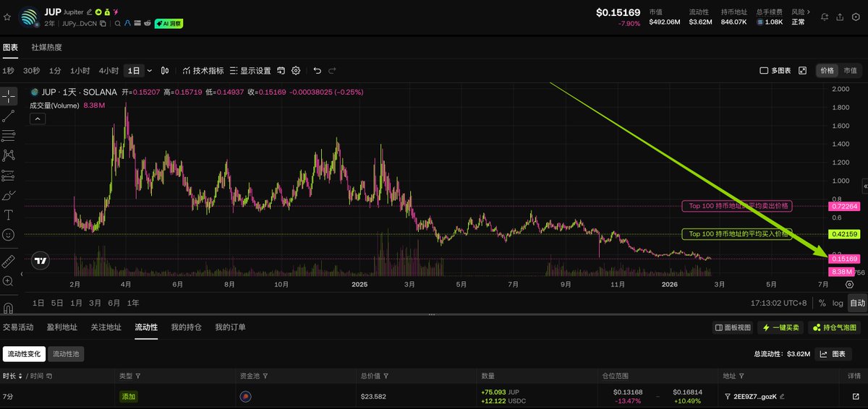Viewport: 868px width, 409px height.
Task: Redo the chart action
Action: coord(333,71)
